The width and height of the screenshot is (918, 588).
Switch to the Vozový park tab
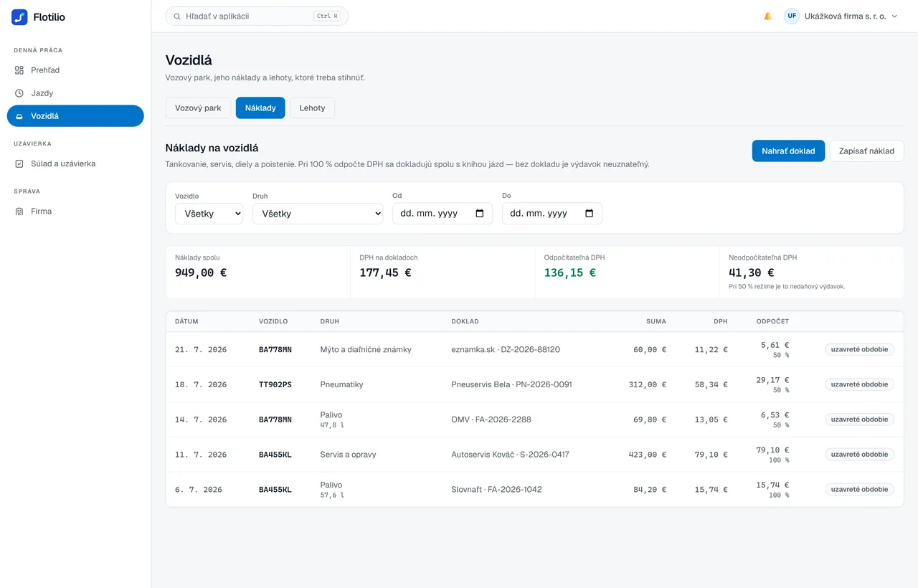[198, 108]
